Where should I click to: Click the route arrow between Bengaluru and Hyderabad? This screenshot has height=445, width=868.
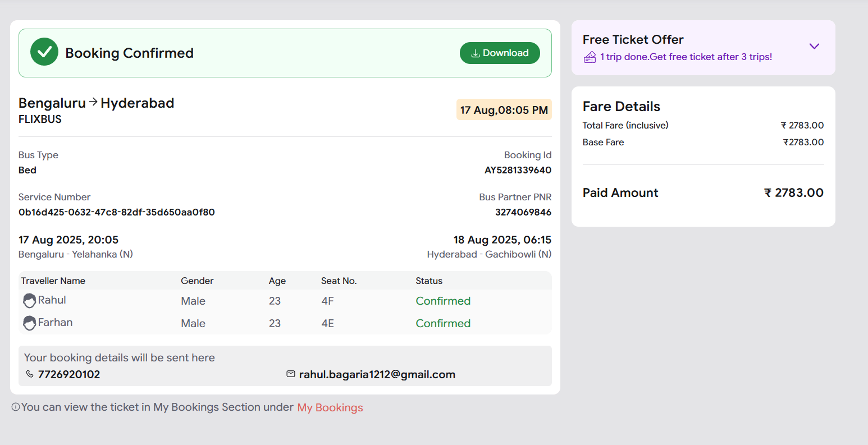coord(93,102)
